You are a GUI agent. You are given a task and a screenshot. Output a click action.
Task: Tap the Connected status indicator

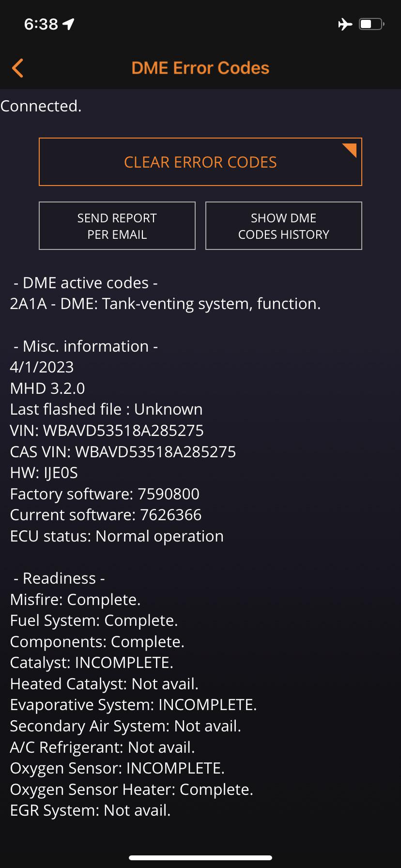pyautogui.click(x=41, y=106)
